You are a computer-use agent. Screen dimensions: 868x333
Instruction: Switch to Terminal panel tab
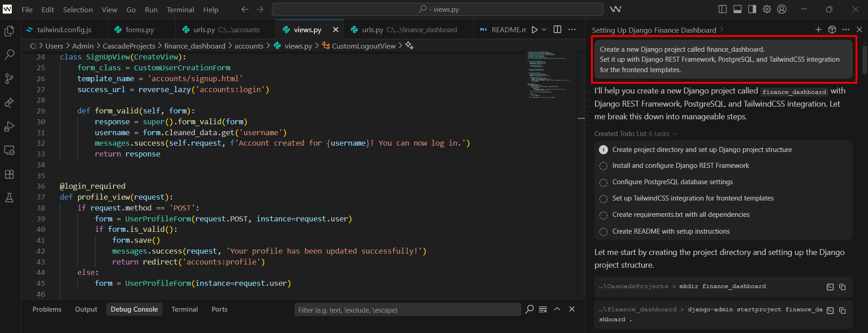tap(185, 309)
